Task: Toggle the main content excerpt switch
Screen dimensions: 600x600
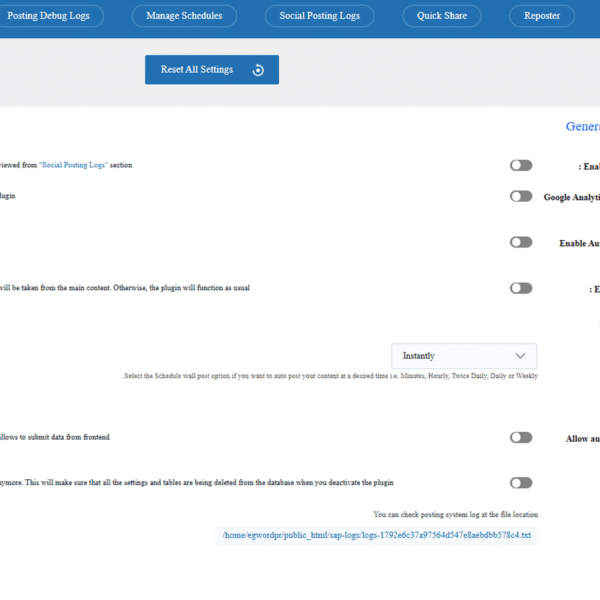Action: coord(521,288)
